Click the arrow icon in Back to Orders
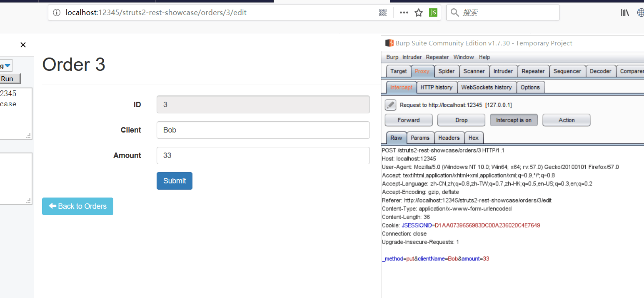 (x=52, y=206)
